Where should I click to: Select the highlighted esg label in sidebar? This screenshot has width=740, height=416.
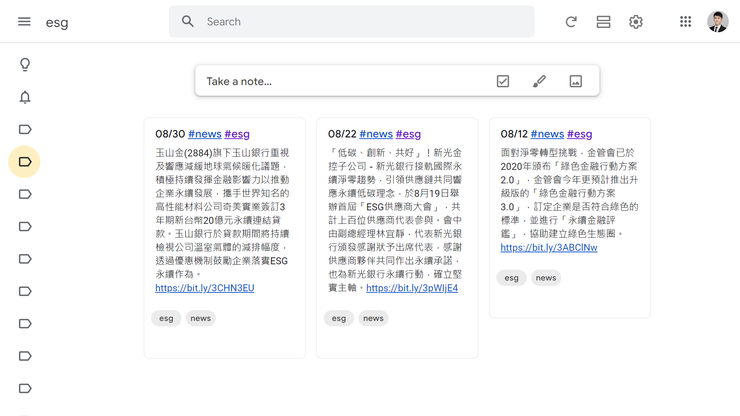tap(25, 162)
